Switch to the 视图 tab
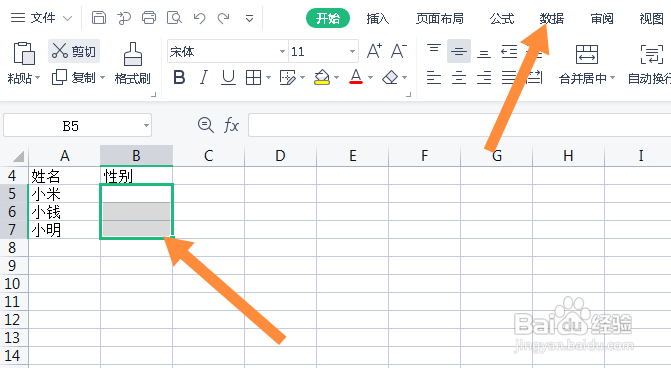 (651, 18)
